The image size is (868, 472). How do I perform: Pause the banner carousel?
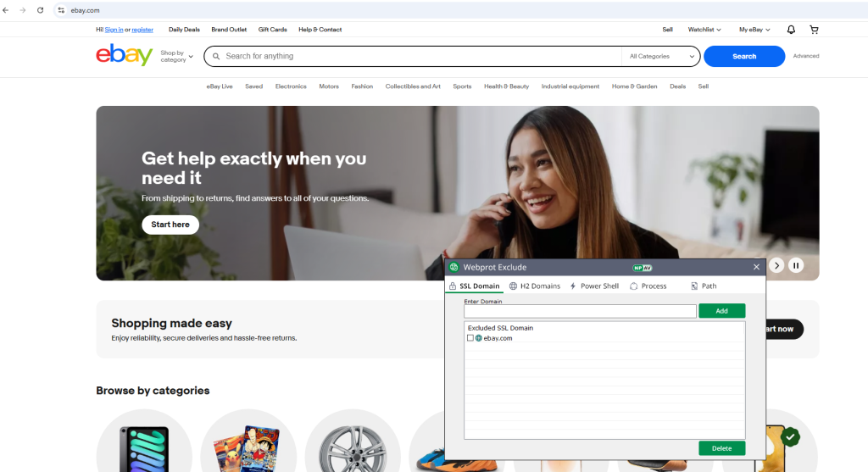pyautogui.click(x=796, y=265)
